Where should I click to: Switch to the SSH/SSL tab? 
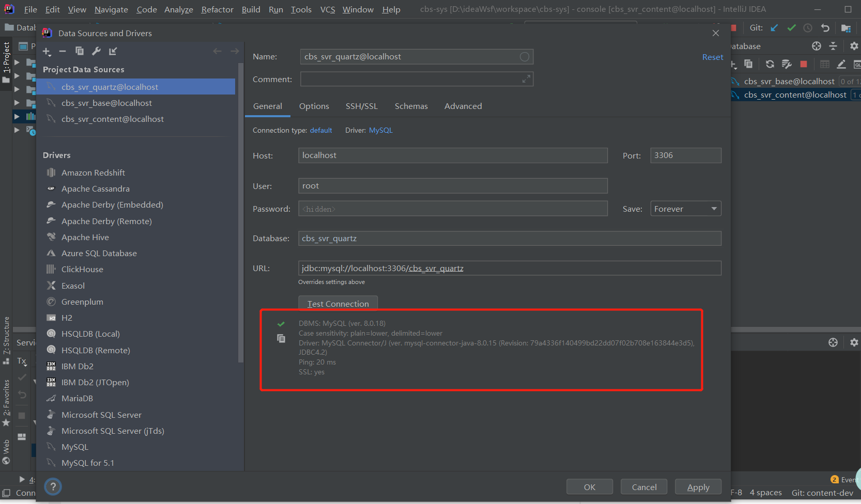362,106
